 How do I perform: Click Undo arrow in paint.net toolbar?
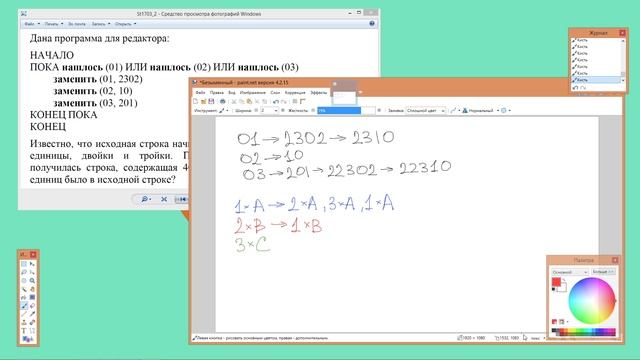[276, 102]
